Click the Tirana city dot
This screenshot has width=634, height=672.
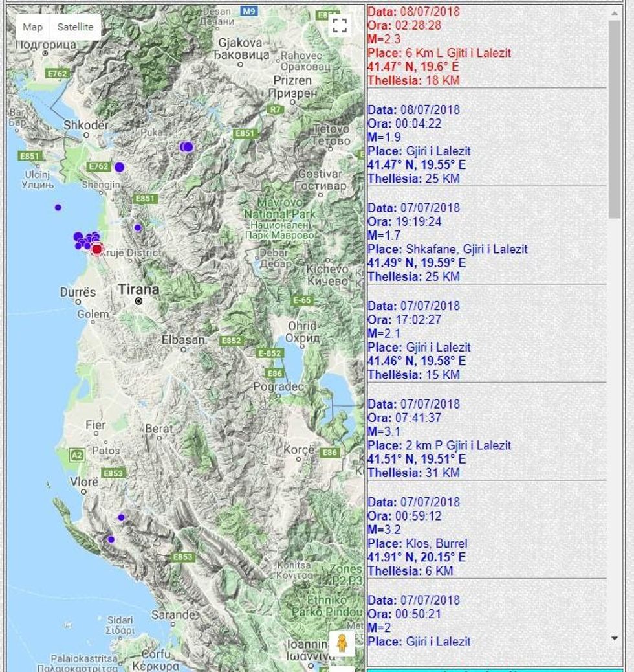point(138,301)
